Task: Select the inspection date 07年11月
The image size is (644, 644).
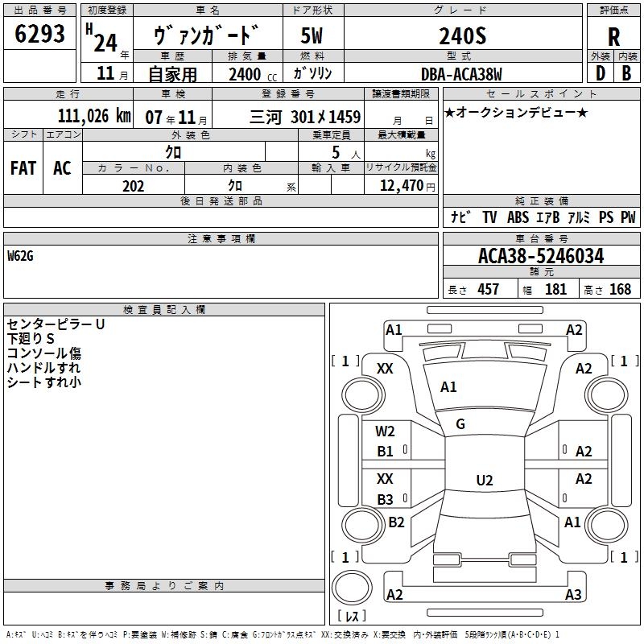Action: point(176,118)
